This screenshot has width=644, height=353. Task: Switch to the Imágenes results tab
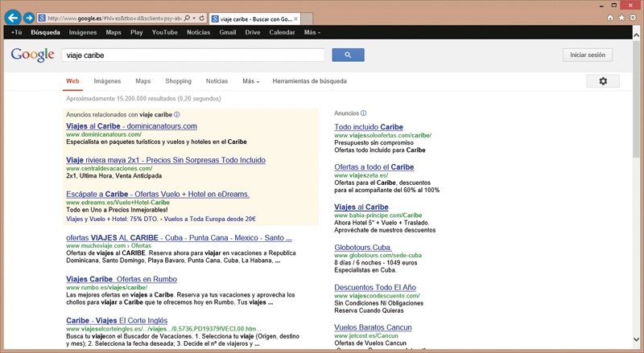(107, 81)
